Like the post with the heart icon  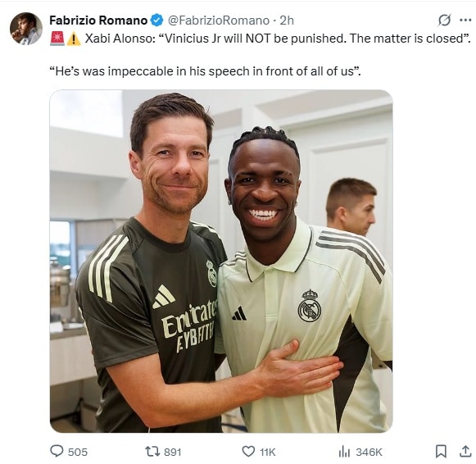pyautogui.click(x=248, y=452)
